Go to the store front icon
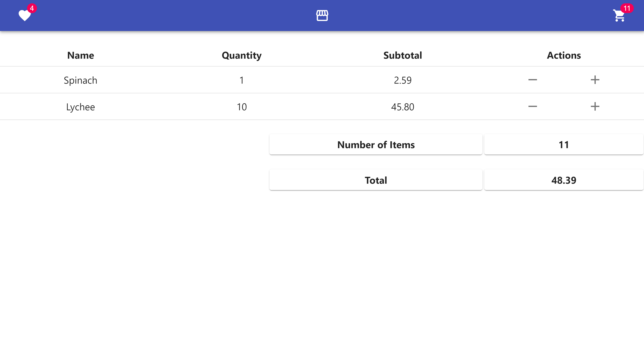Image resolution: width=644 pixels, height=362 pixels. pos(322,15)
